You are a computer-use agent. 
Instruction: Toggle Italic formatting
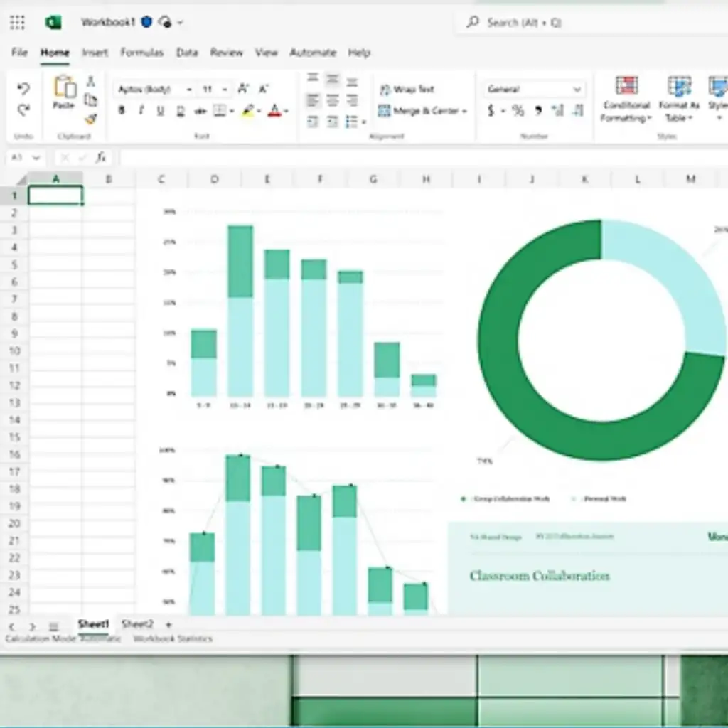141,111
